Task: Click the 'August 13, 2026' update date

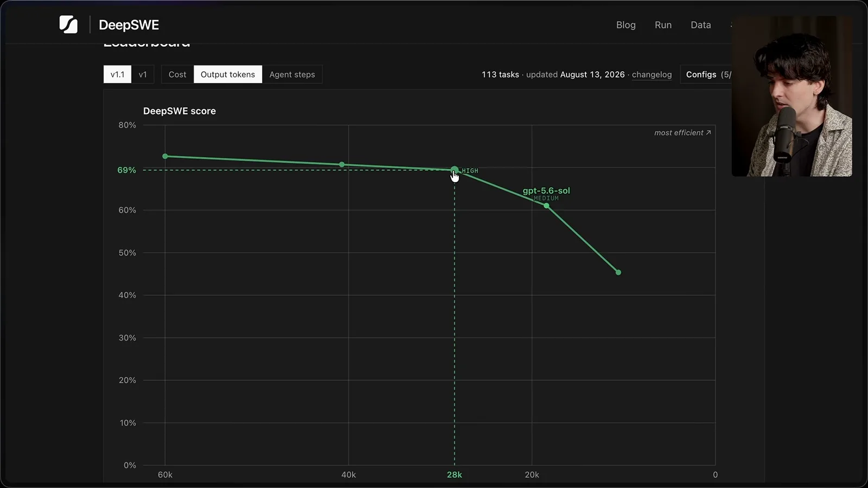Action: [x=592, y=75]
